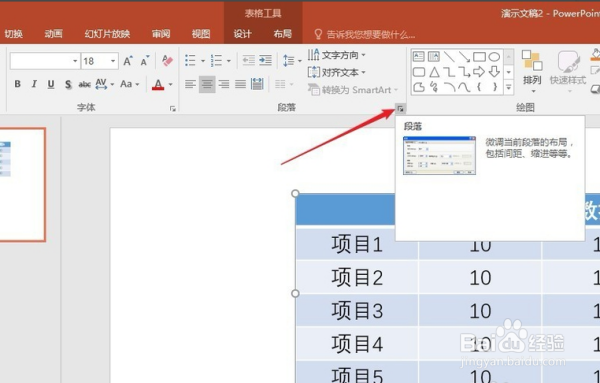
Task: Open 排列 arrange menu
Action: tap(532, 72)
